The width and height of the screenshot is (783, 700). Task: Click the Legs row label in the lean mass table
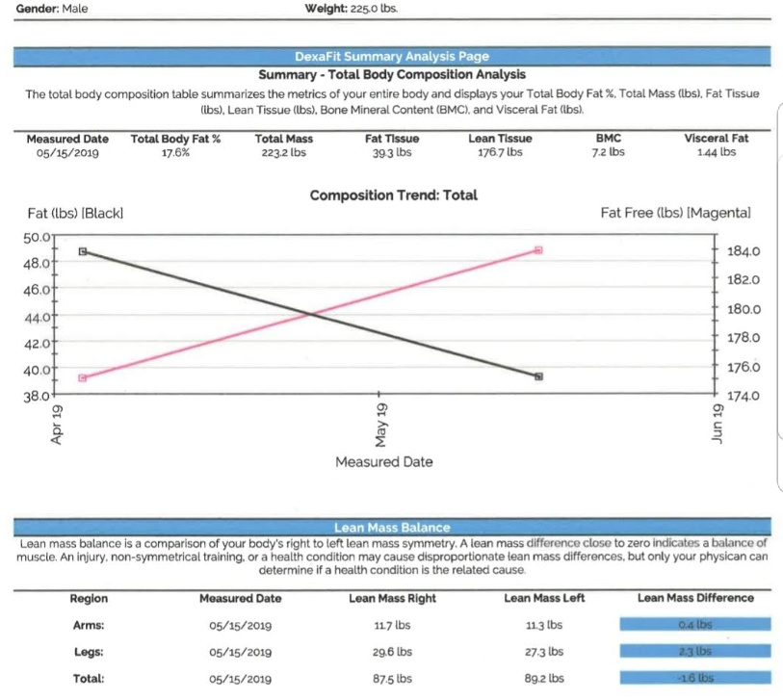click(89, 652)
